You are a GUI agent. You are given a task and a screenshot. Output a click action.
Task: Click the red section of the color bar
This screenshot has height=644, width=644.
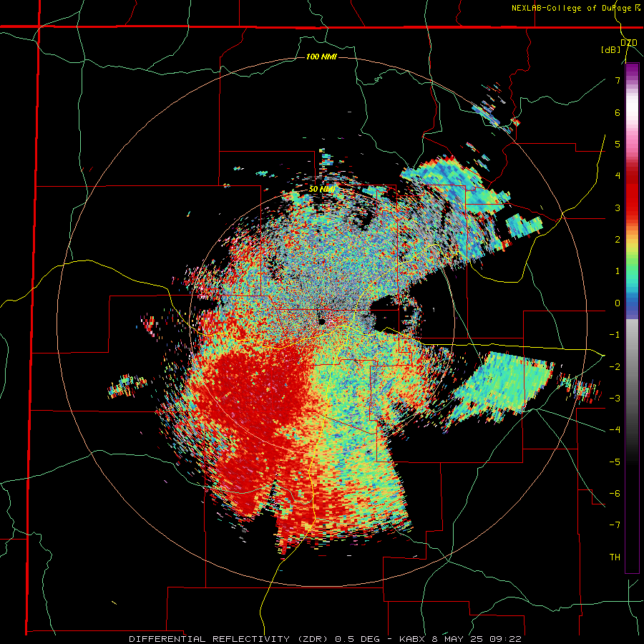click(x=632, y=193)
